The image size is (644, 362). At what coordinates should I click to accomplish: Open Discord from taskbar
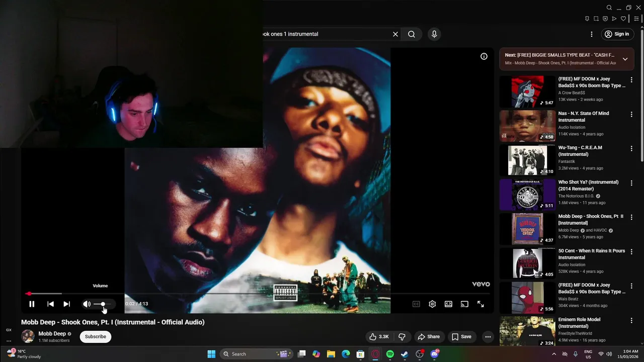click(434, 354)
